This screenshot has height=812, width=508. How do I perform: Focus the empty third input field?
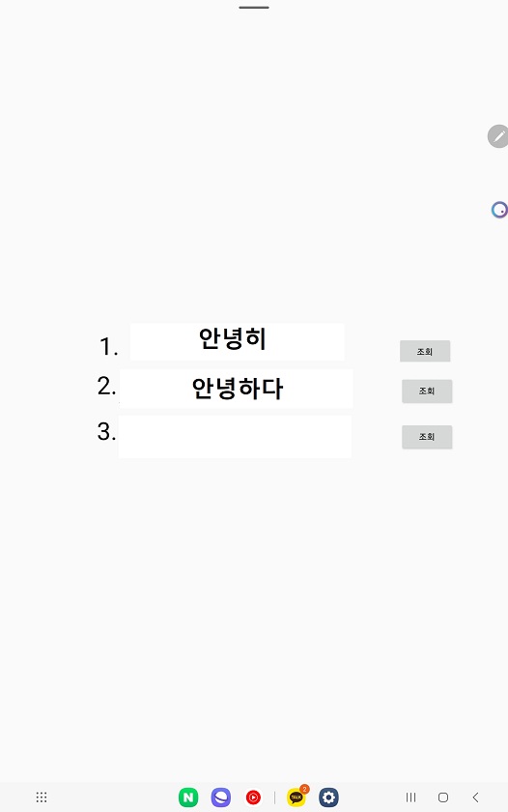coord(235,437)
